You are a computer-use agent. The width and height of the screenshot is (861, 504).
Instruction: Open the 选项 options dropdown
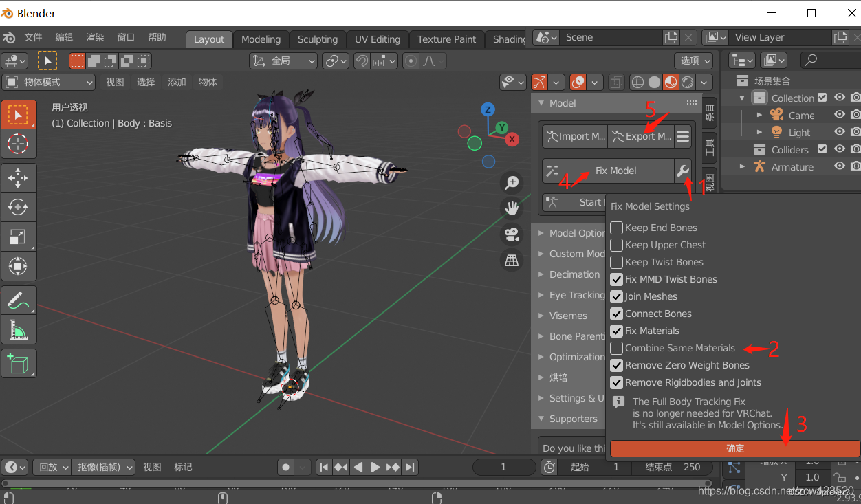click(x=694, y=61)
